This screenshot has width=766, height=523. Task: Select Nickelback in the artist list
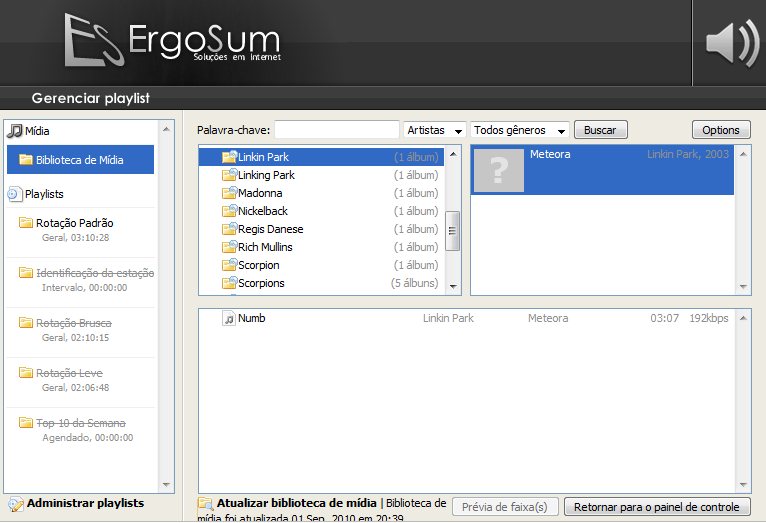pos(321,211)
